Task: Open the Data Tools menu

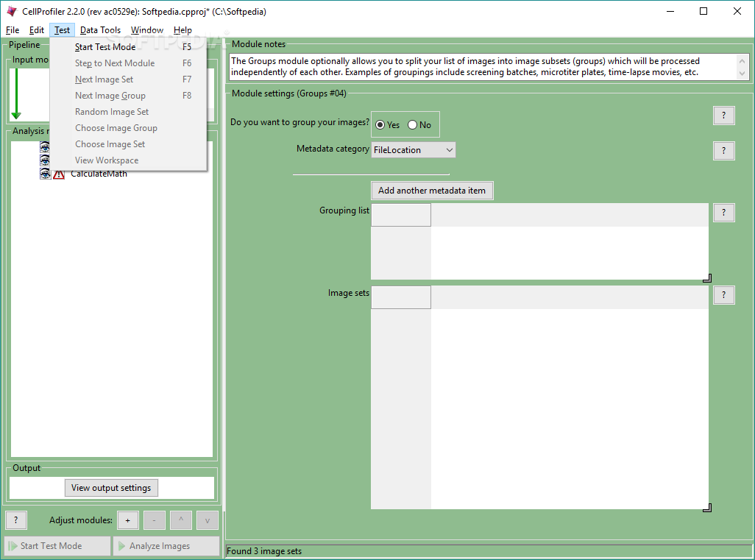Action: [100, 30]
